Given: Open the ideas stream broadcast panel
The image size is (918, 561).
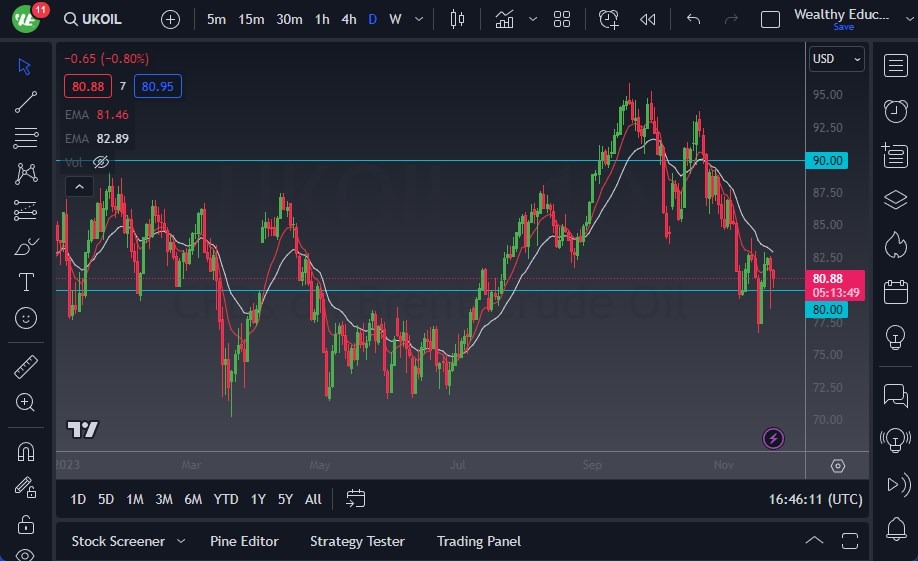Looking at the screenshot, I should tap(895, 440).
